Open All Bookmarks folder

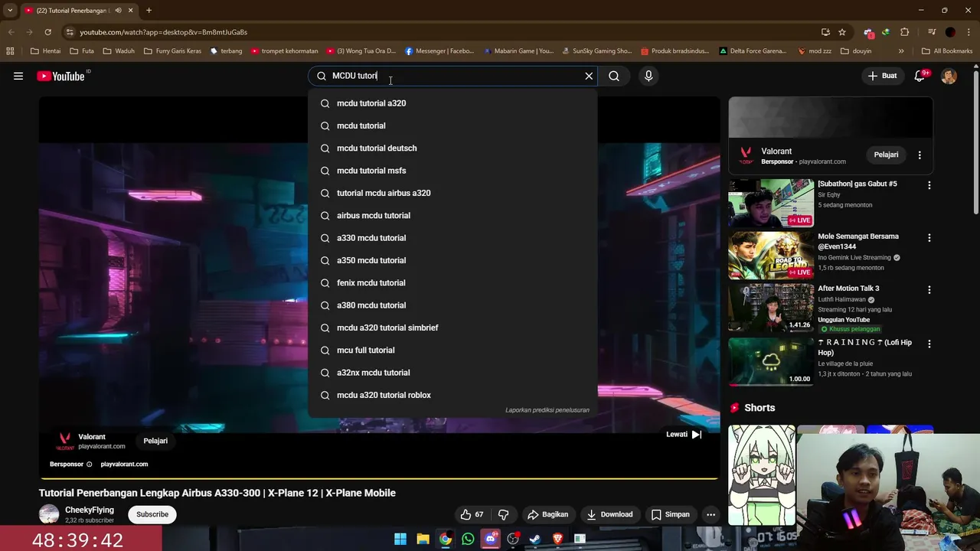pyautogui.click(x=947, y=51)
